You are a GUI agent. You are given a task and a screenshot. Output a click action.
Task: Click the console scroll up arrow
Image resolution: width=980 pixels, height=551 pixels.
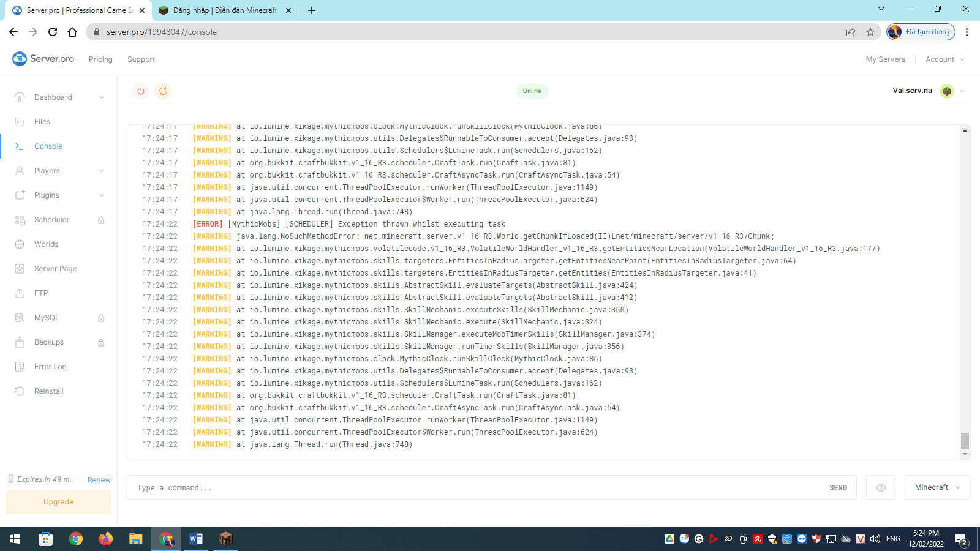pos(965,130)
